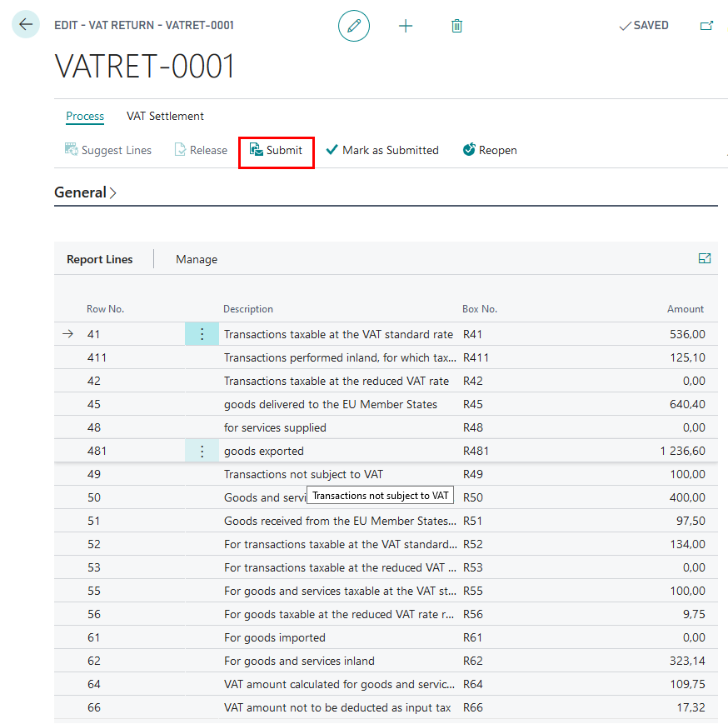Image resolution: width=728 pixels, height=724 pixels.
Task: Click box number R481
Action: (x=476, y=451)
